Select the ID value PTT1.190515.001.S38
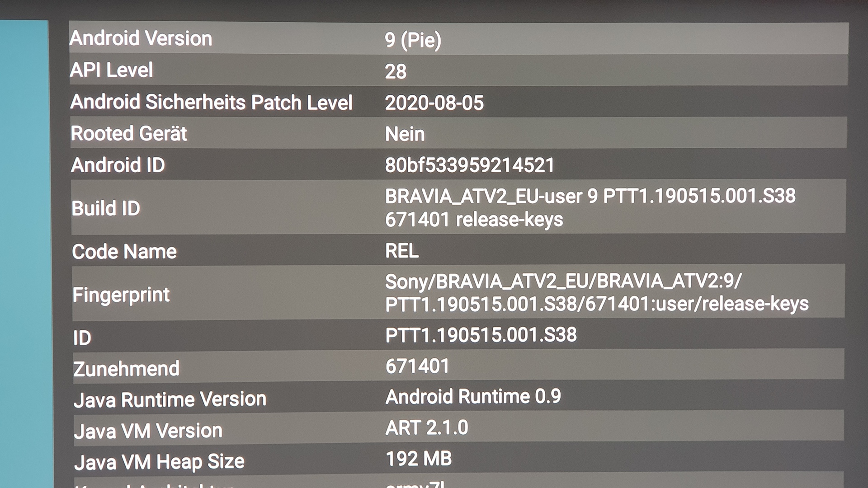The width and height of the screenshot is (868, 488). pyautogui.click(x=481, y=335)
